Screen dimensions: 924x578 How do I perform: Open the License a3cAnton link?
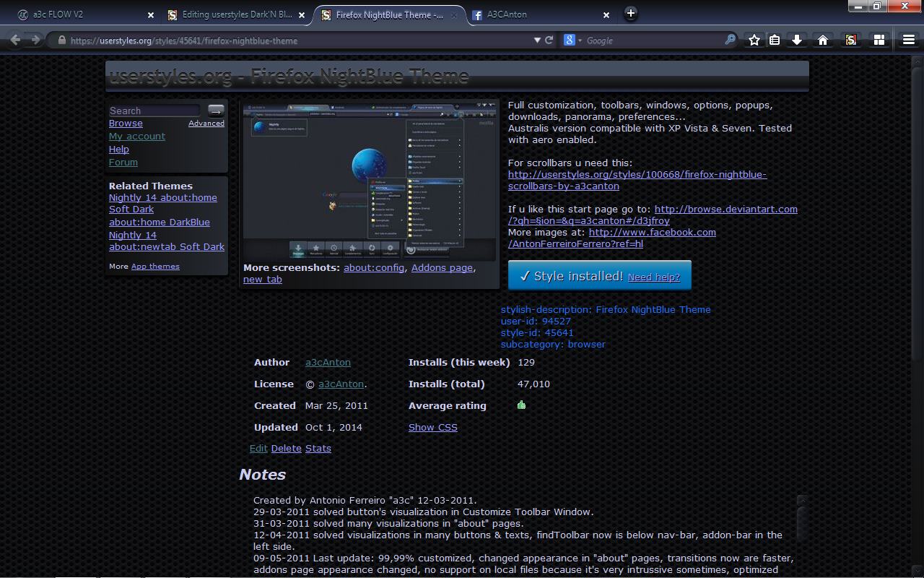(341, 384)
